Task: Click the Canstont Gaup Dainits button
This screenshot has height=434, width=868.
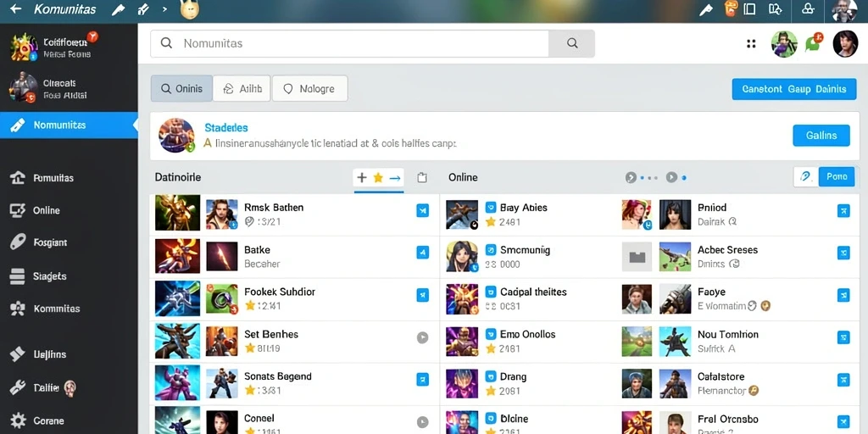Action: tap(793, 89)
